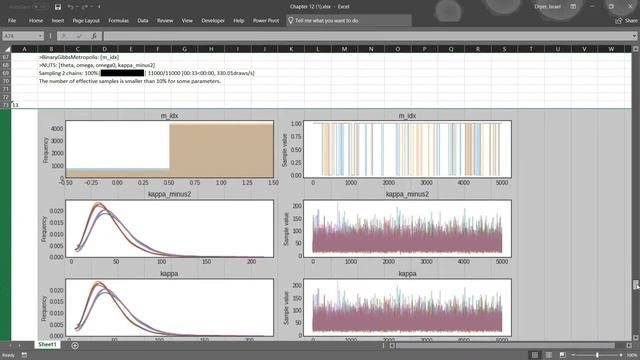Click the m_idx trace plot
The height and width of the screenshot is (360, 640).
point(407,149)
